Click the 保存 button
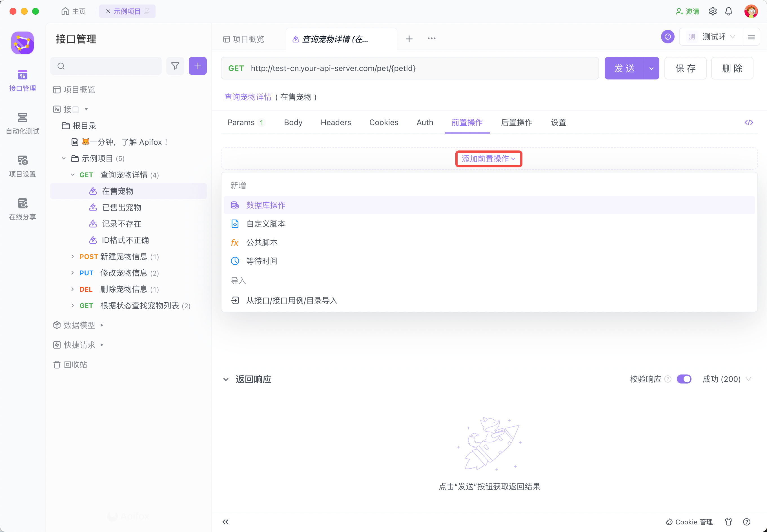 [685, 68]
